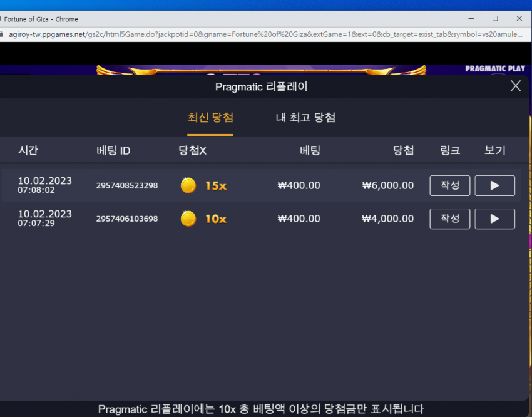Click the ₩400.00 bet in 15x row

pos(299,185)
